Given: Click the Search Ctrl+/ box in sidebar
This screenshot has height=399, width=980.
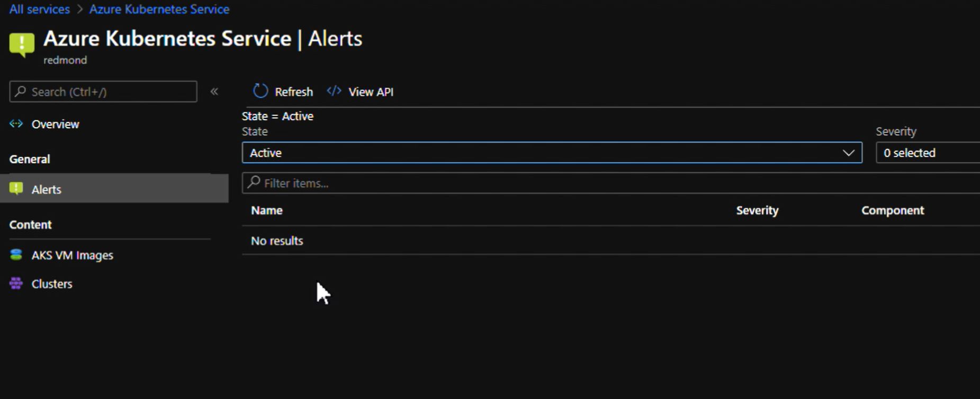Looking at the screenshot, I should pos(103,91).
